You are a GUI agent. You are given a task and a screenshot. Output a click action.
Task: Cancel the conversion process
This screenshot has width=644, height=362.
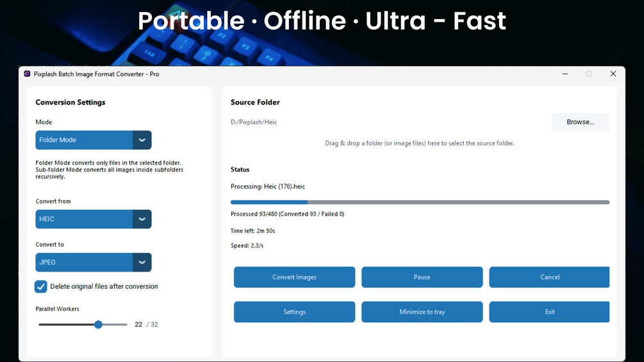[x=550, y=277]
